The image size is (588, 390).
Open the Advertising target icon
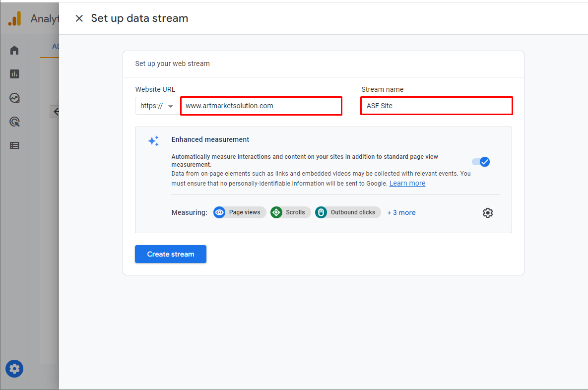tap(14, 122)
